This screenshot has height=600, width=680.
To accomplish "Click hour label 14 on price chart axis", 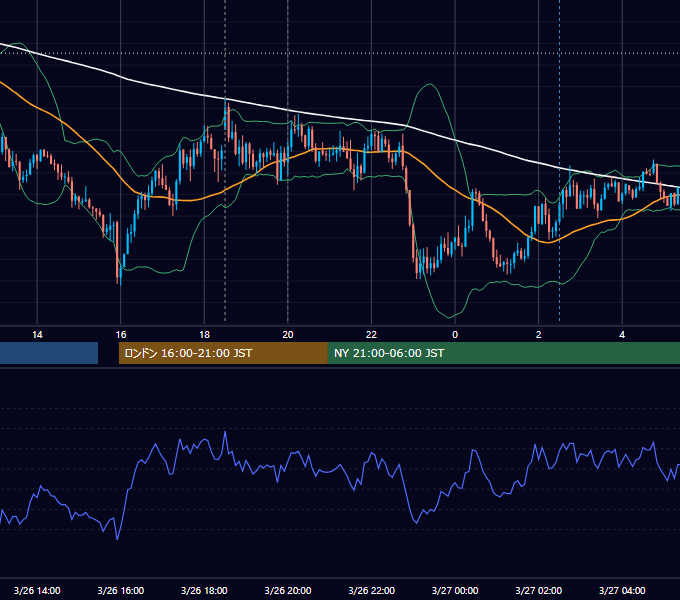I will pos(37,335).
